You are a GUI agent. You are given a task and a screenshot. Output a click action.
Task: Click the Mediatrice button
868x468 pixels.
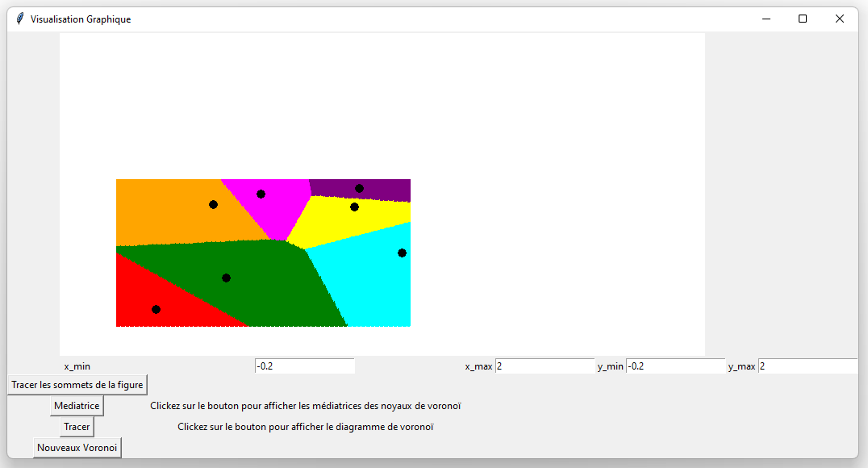click(x=77, y=405)
